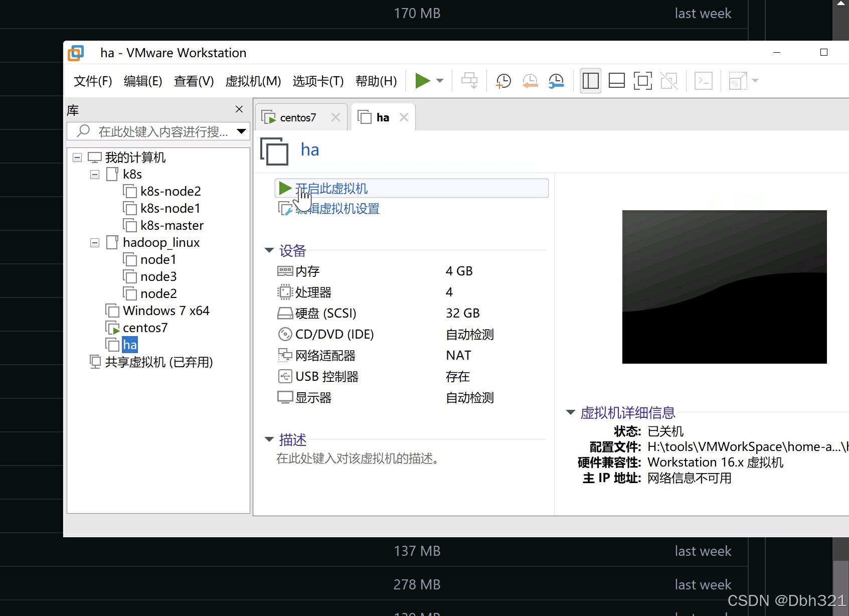This screenshot has height=616, width=849.
Task: Click the green power on toolbar button
Action: pos(423,80)
